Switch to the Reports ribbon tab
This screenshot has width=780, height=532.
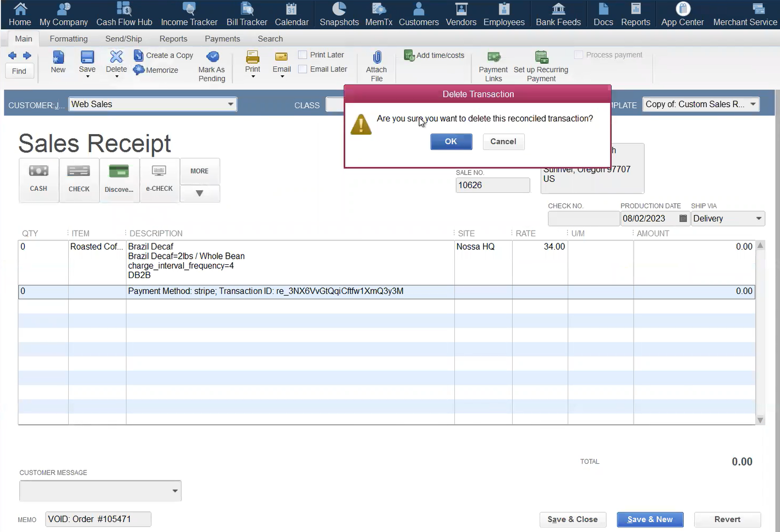click(x=173, y=38)
